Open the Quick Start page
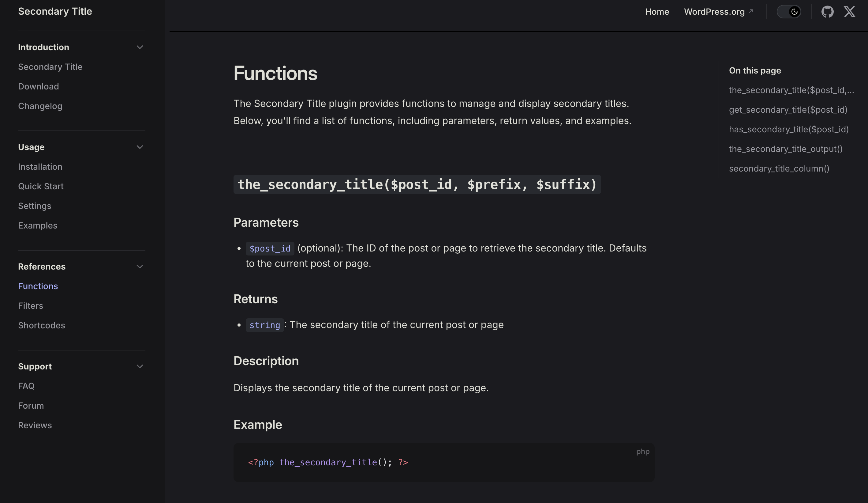This screenshot has width=868, height=503. click(41, 187)
